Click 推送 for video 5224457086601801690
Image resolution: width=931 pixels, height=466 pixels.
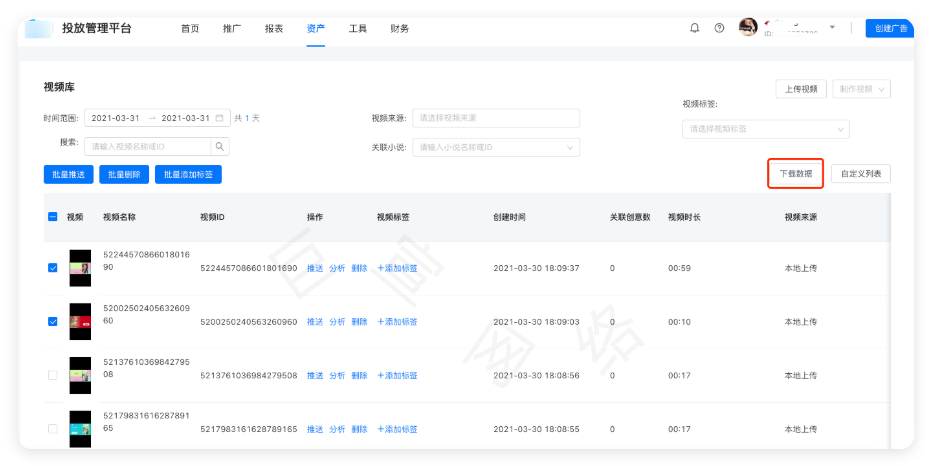click(x=315, y=268)
